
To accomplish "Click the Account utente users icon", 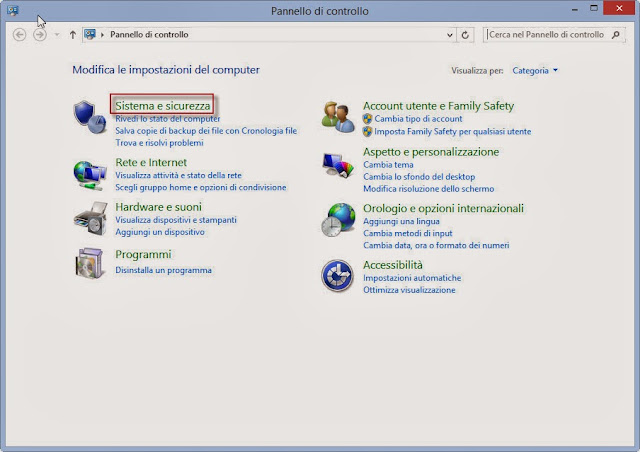I will click(x=338, y=117).
